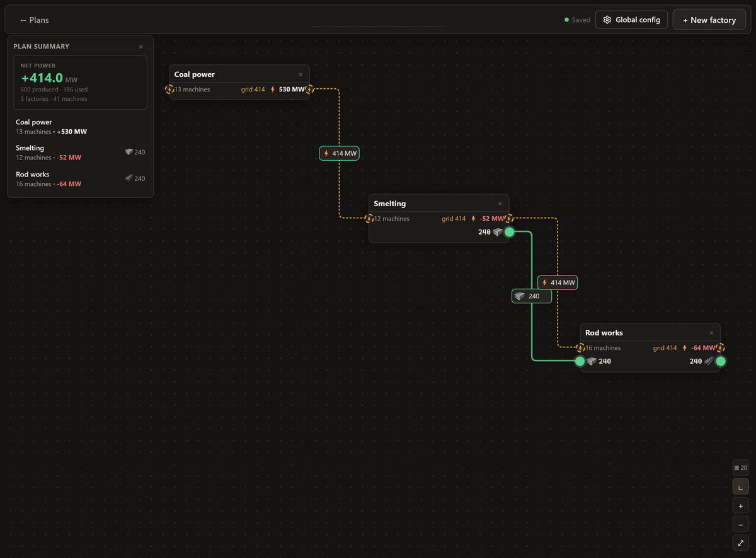
Task: Click the green output port of Smelting node
Action: [510, 232]
